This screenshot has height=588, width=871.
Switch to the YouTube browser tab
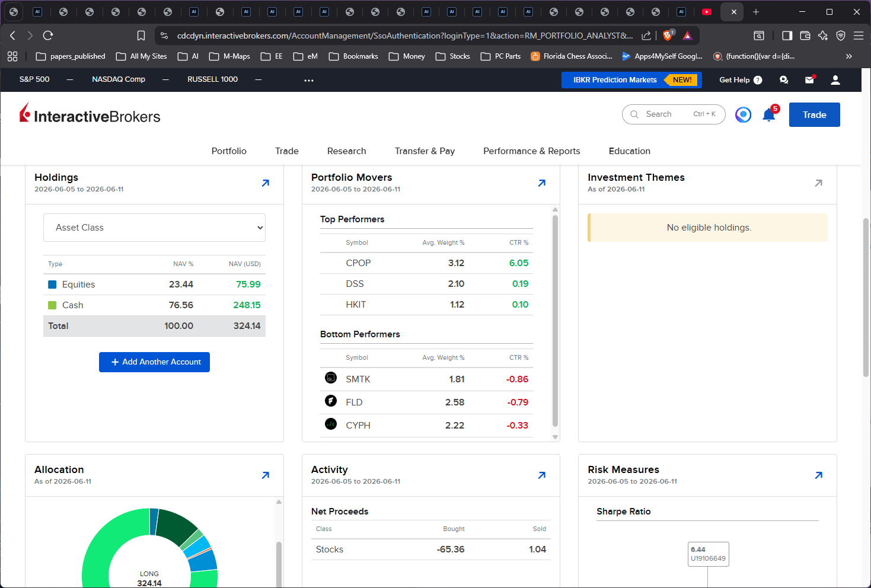[706, 12]
